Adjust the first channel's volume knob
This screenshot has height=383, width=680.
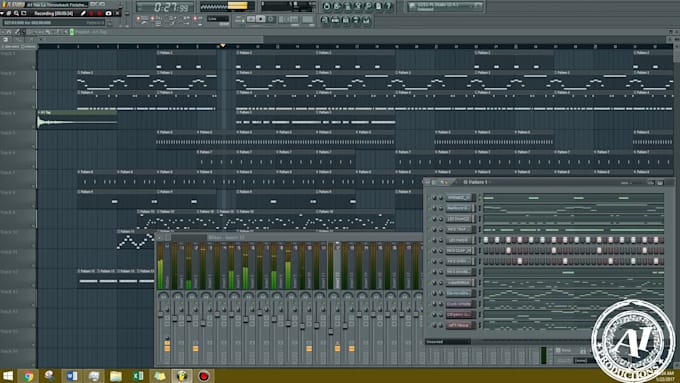tap(441, 198)
